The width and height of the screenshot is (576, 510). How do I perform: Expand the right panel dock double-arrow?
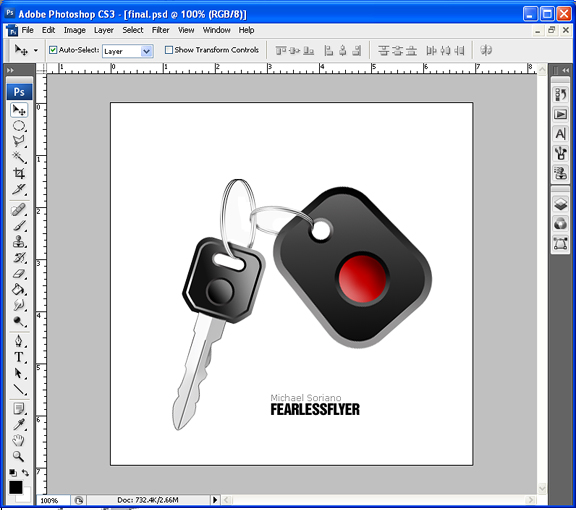click(566, 70)
